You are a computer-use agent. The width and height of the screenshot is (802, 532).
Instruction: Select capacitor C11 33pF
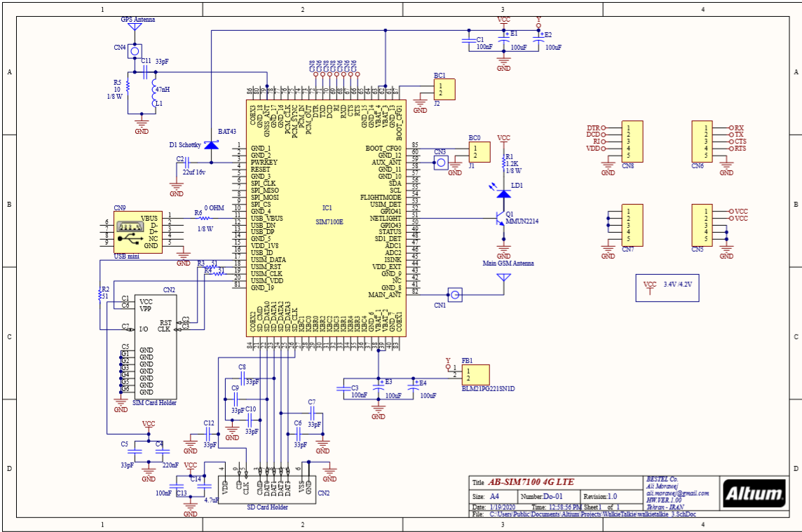click(x=146, y=72)
